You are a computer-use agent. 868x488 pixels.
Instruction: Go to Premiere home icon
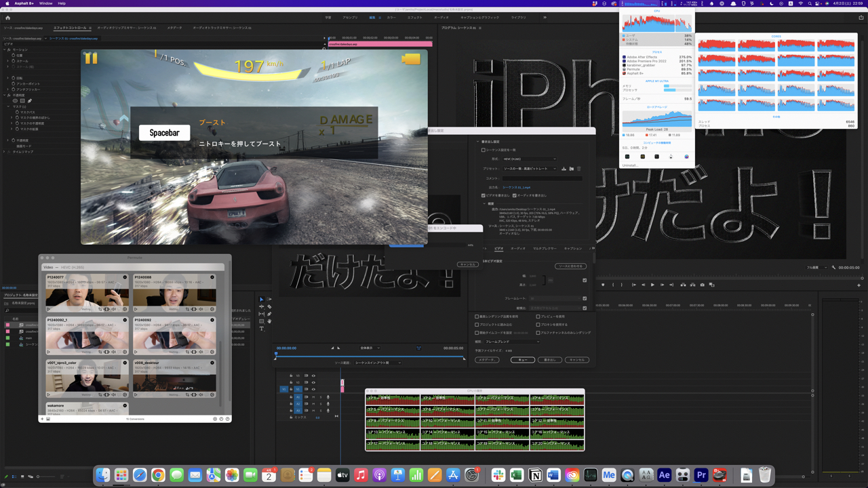[x=7, y=18]
